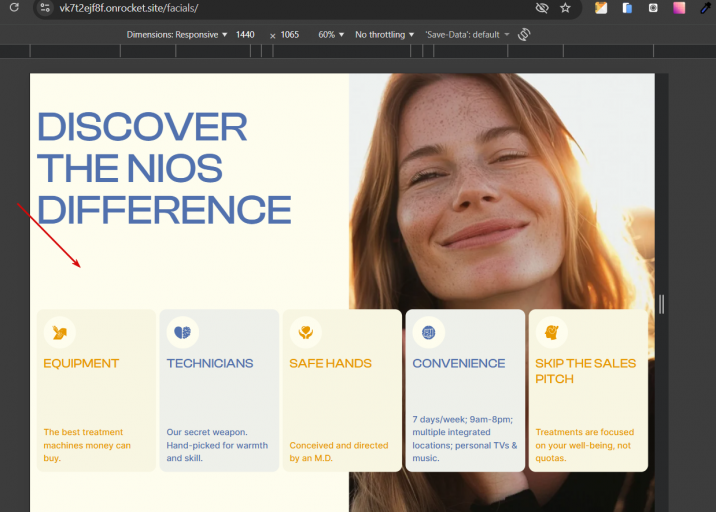This screenshot has width=716, height=512.
Task: Open the Dimensions: Responsive dropdown
Action: coord(177,35)
